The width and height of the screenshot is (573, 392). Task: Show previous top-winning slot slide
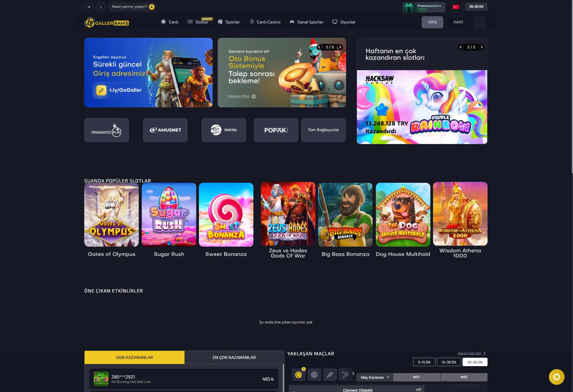[460, 47]
